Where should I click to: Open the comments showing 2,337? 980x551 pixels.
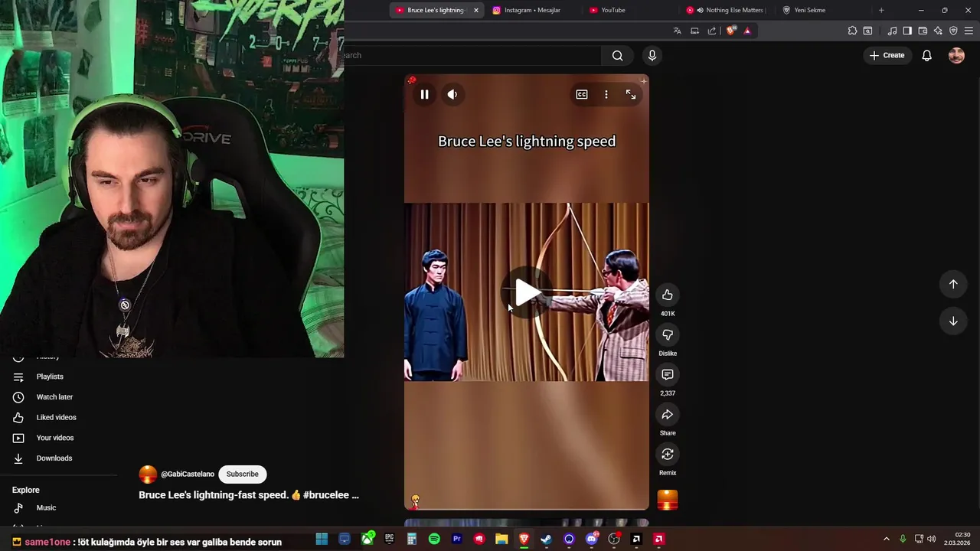668,374
